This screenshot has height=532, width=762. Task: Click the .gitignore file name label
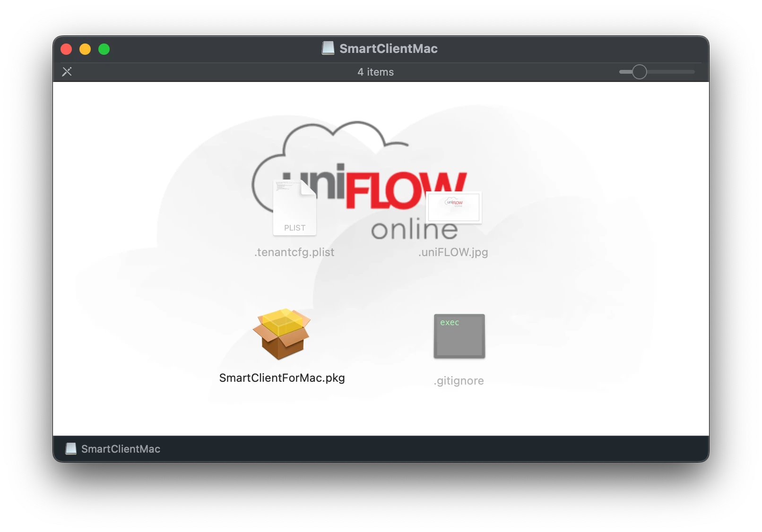pyautogui.click(x=459, y=381)
